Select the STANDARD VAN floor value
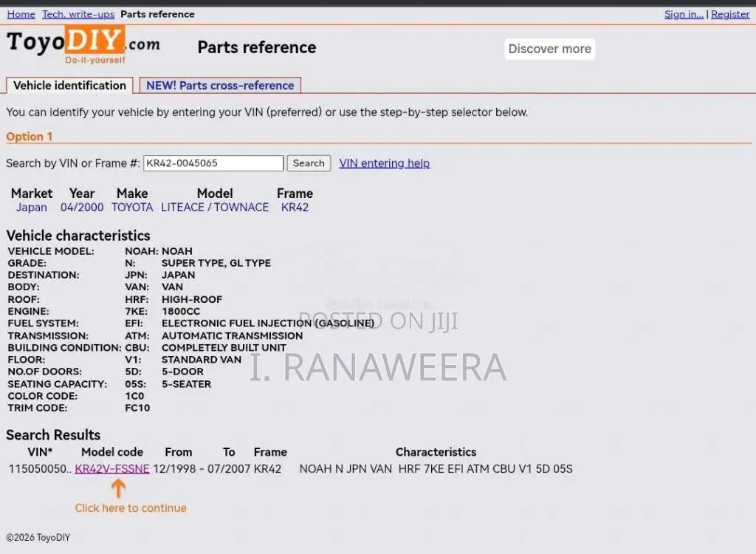Image resolution: width=756 pixels, height=554 pixels. (x=201, y=360)
